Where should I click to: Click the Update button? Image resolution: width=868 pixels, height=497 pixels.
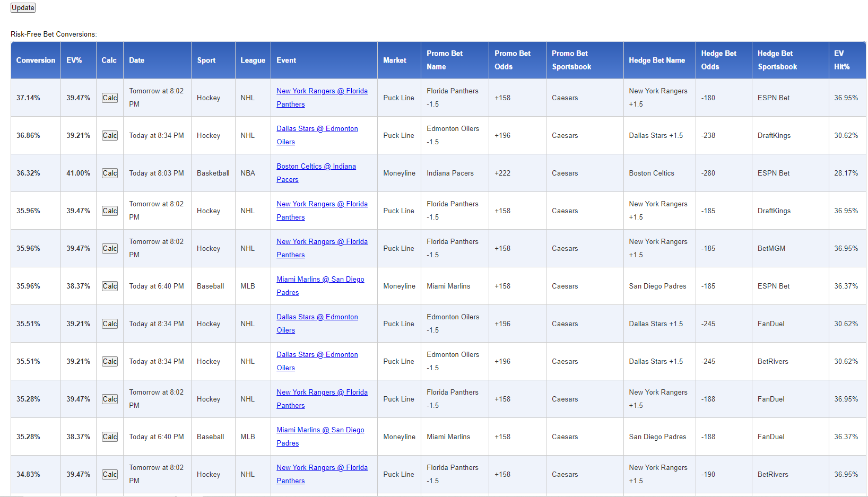click(23, 7)
